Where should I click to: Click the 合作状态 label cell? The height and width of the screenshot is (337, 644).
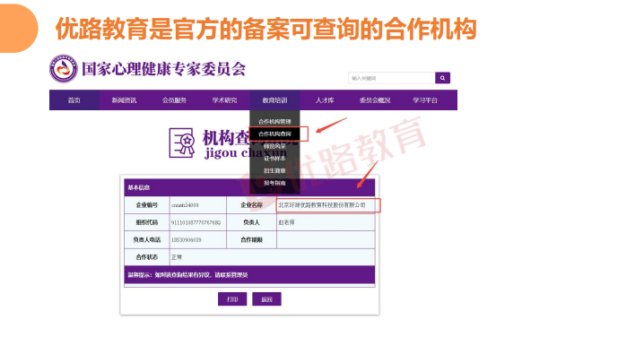[146, 257]
